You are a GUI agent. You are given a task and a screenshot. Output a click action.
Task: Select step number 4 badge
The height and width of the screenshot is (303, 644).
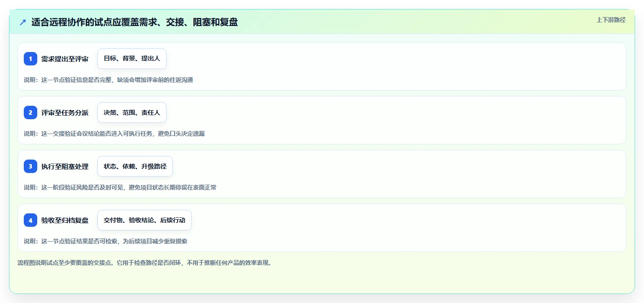pyautogui.click(x=31, y=220)
